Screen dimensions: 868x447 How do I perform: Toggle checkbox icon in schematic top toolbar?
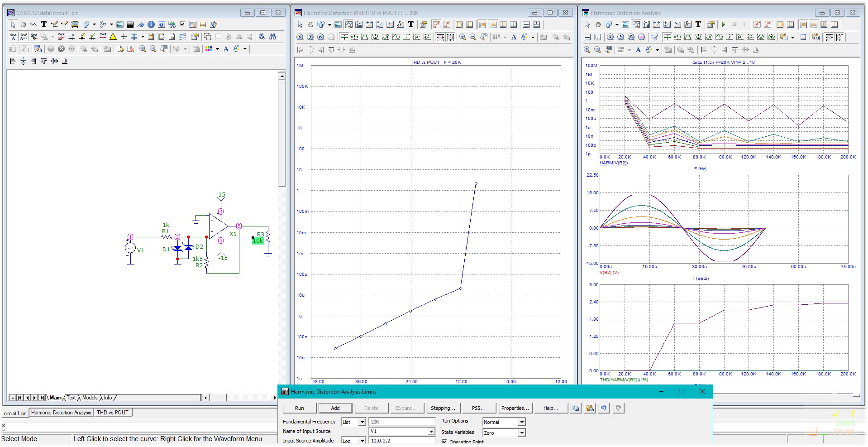pyautogui.click(x=182, y=24)
